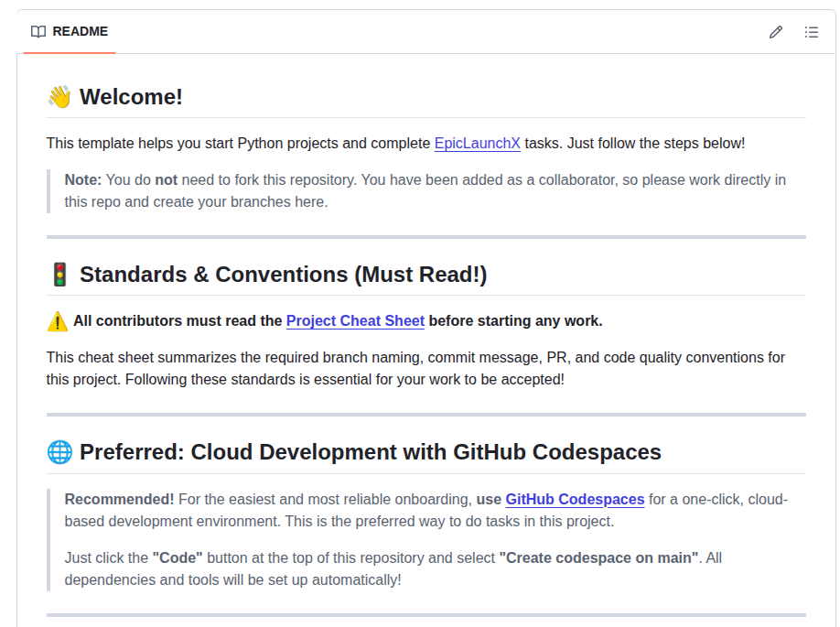Screen dimensions: 840x627
Task: Click the Preferred: Cloud Development heading
Action: [371, 452]
